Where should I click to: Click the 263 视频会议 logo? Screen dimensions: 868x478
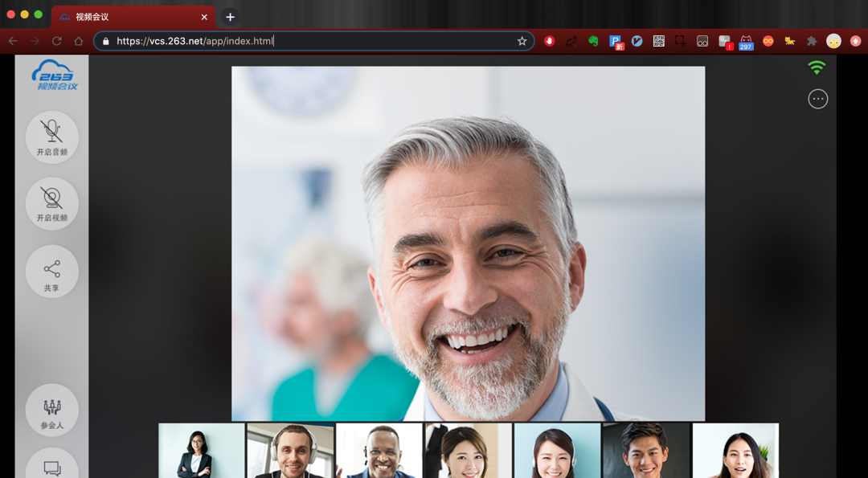pos(54,75)
